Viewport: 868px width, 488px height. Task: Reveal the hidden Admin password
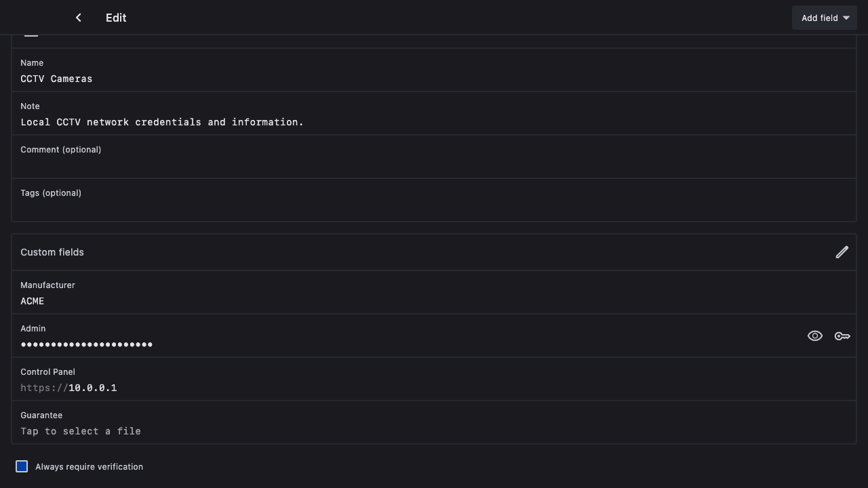click(x=814, y=336)
